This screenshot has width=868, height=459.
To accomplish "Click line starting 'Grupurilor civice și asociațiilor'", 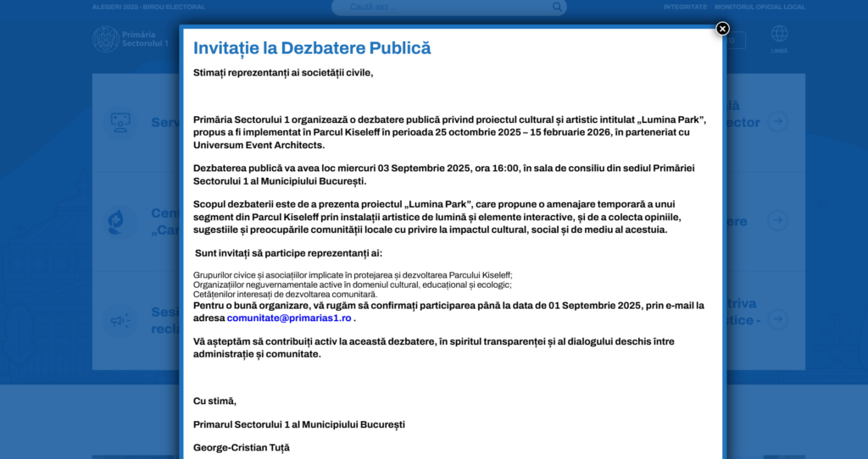I will 353,275.
